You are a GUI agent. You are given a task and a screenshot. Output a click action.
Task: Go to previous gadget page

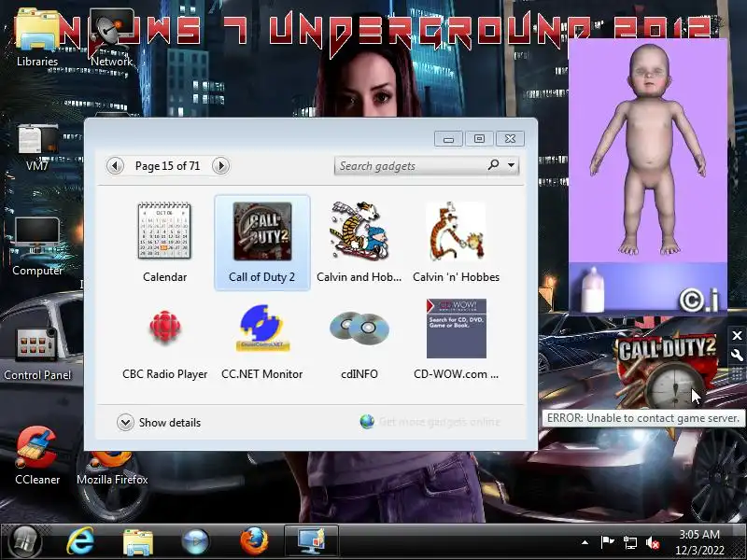tap(115, 166)
